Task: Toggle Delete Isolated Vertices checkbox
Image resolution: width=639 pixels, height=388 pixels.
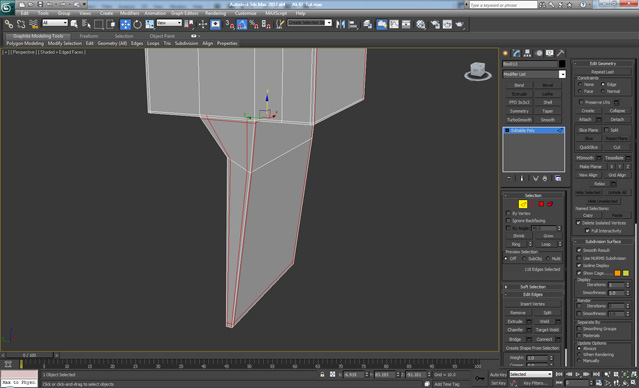Action: 578,223
